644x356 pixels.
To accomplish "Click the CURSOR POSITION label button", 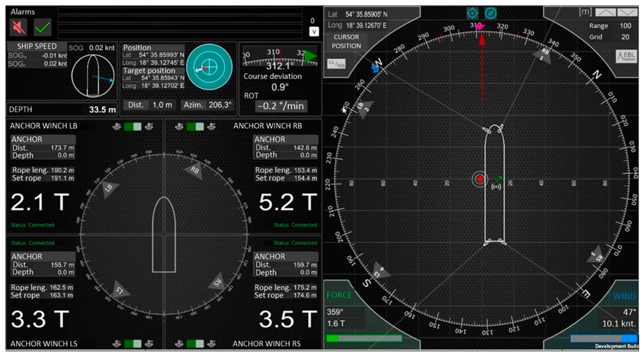I will (346, 41).
